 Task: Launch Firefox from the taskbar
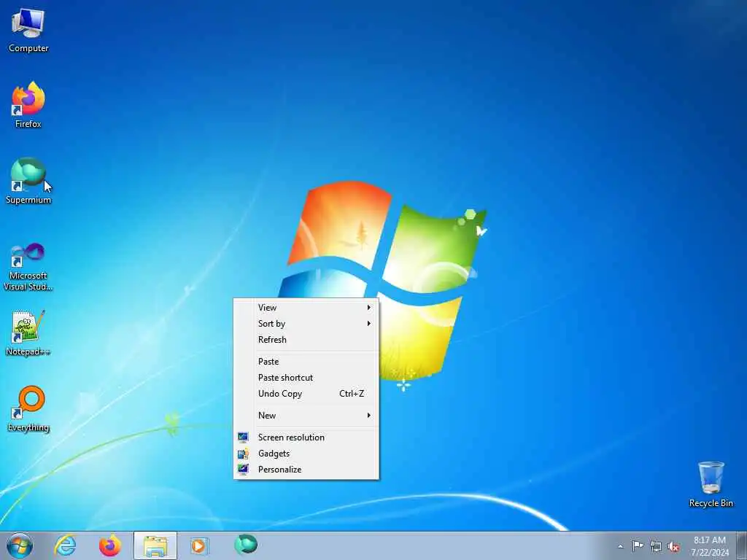110,545
